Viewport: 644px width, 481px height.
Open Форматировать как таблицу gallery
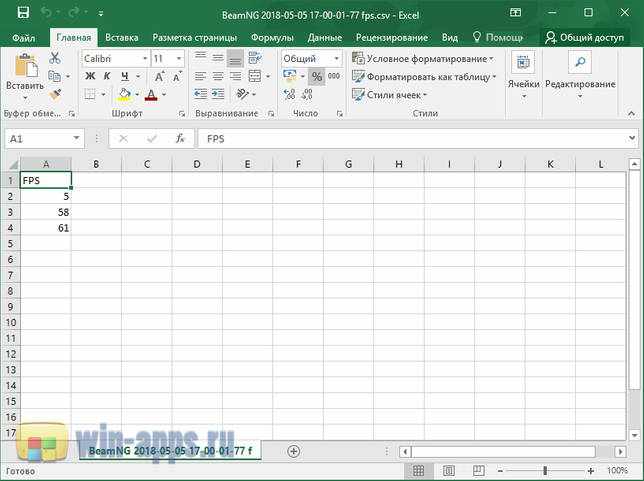[x=425, y=77]
